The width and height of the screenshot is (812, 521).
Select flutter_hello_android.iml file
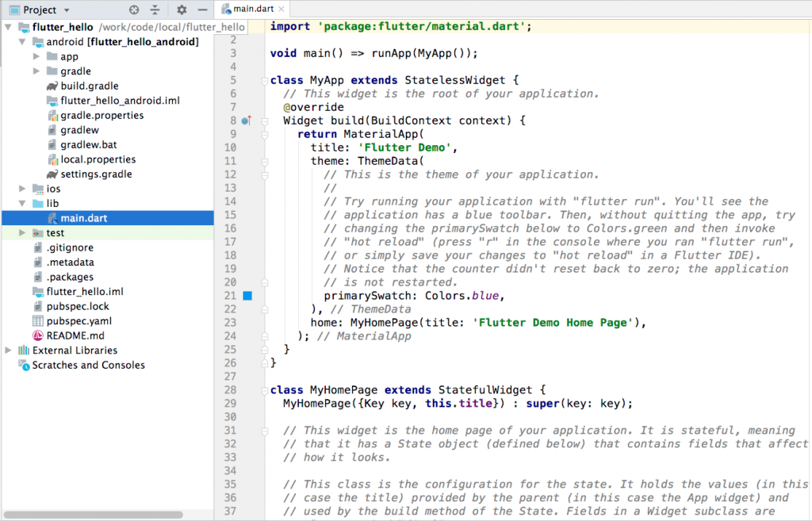coord(121,101)
